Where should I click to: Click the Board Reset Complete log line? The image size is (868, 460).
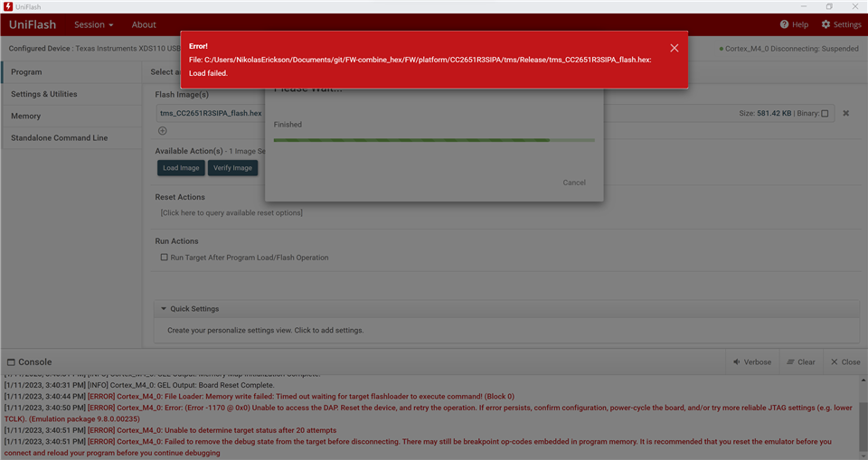coord(139,385)
